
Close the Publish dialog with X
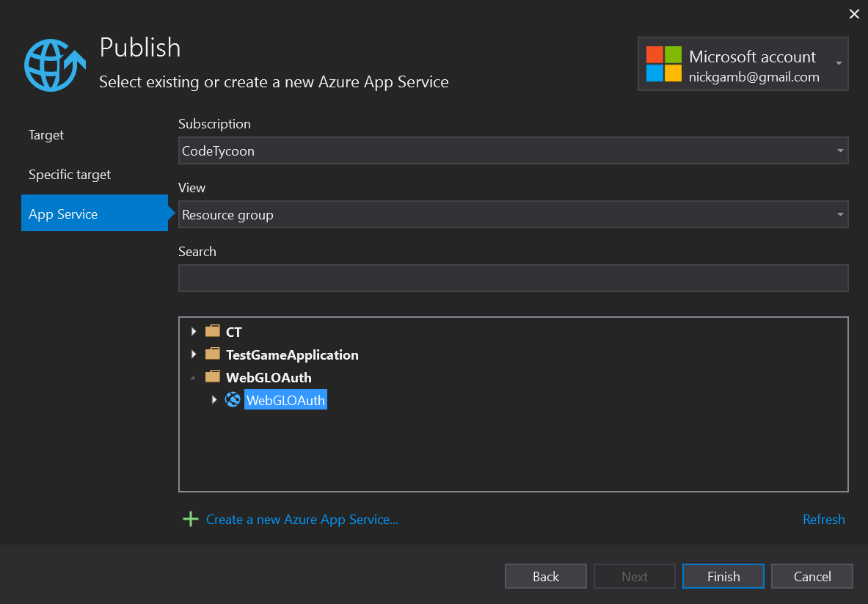coord(853,14)
